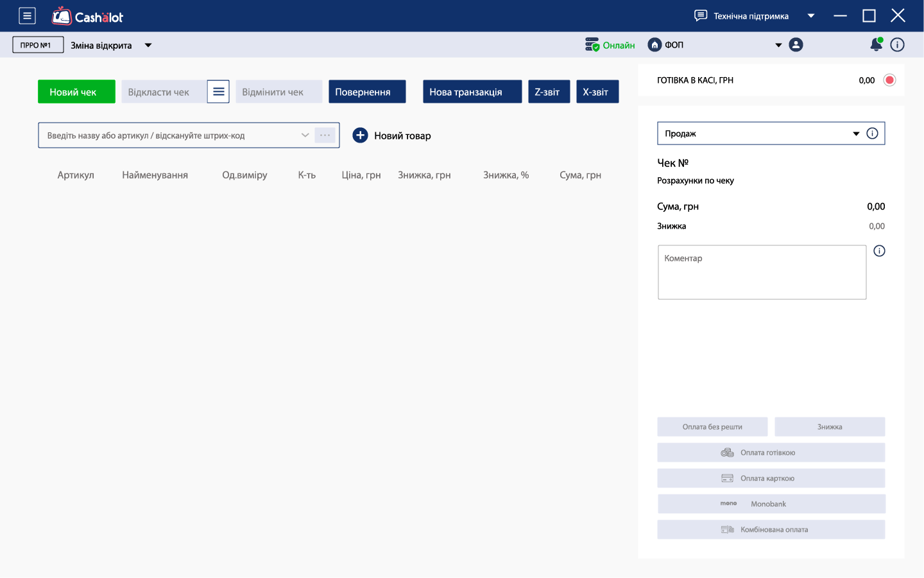Open the user profile avatar icon
The width and height of the screenshot is (924, 578).
coord(796,45)
